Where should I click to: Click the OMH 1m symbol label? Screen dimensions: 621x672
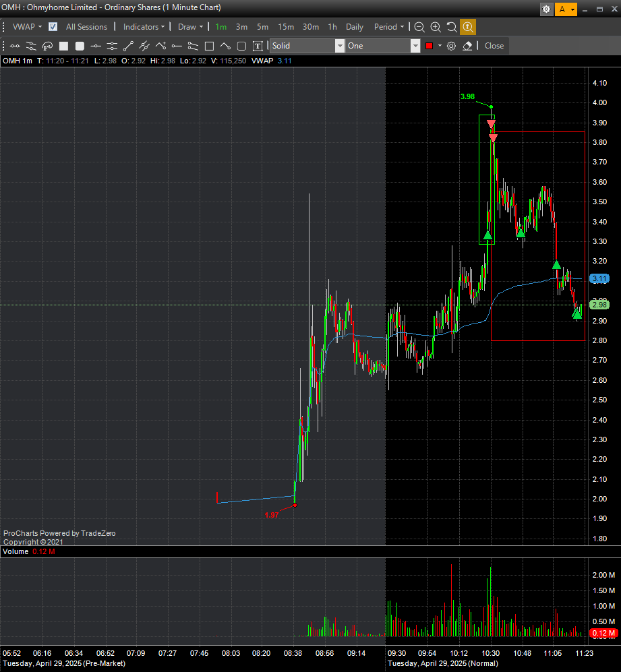(18, 61)
